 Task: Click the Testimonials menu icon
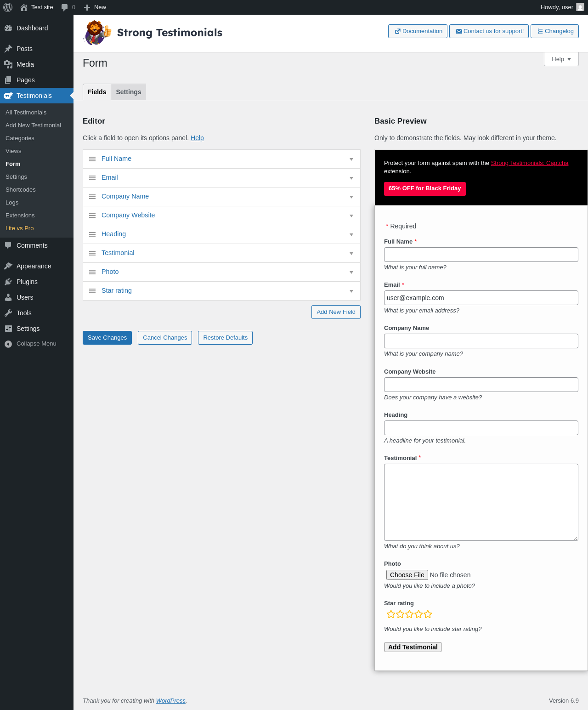[x=8, y=96]
